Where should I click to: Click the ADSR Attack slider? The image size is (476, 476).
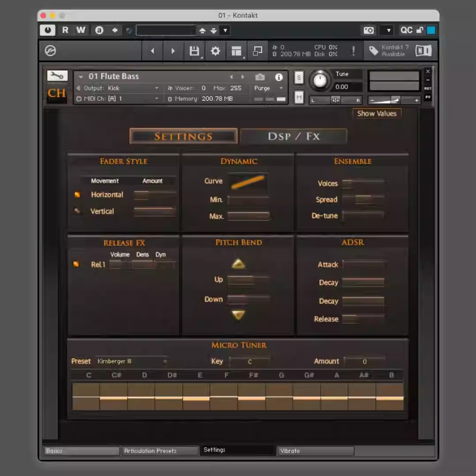coord(364,264)
